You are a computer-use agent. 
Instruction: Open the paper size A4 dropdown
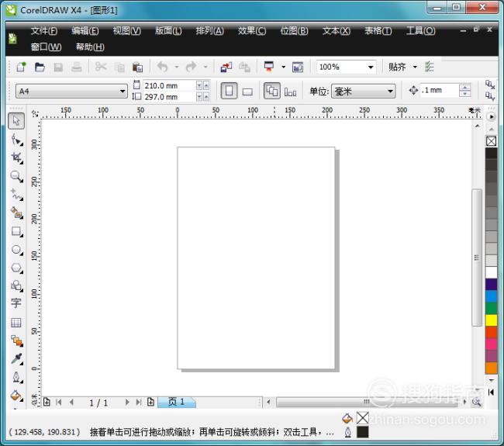tap(122, 92)
